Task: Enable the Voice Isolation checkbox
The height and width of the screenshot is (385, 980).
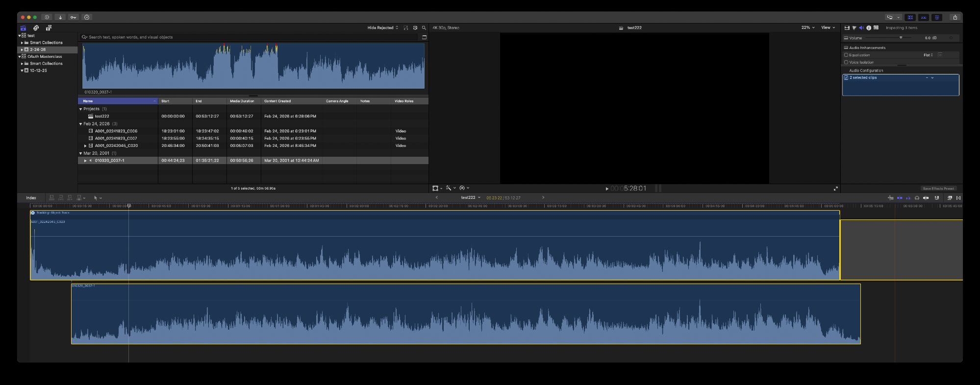Action: (846, 62)
